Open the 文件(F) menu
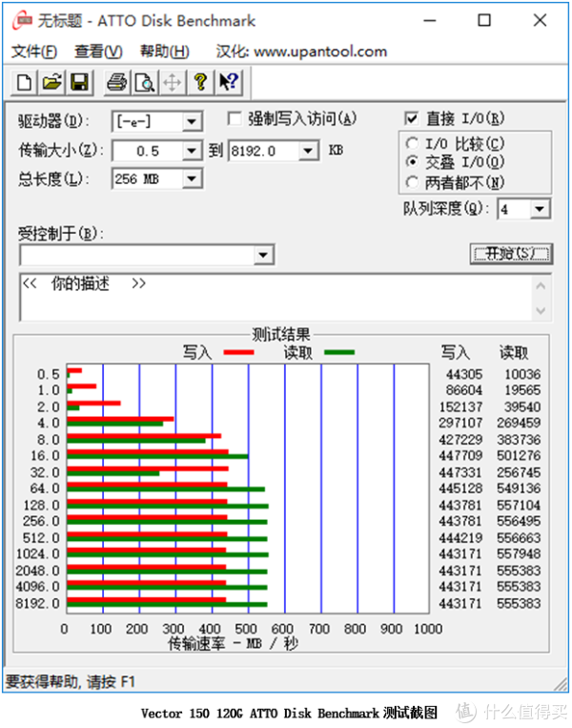Screen dimensions: 572x728 (x=34, y=52)
